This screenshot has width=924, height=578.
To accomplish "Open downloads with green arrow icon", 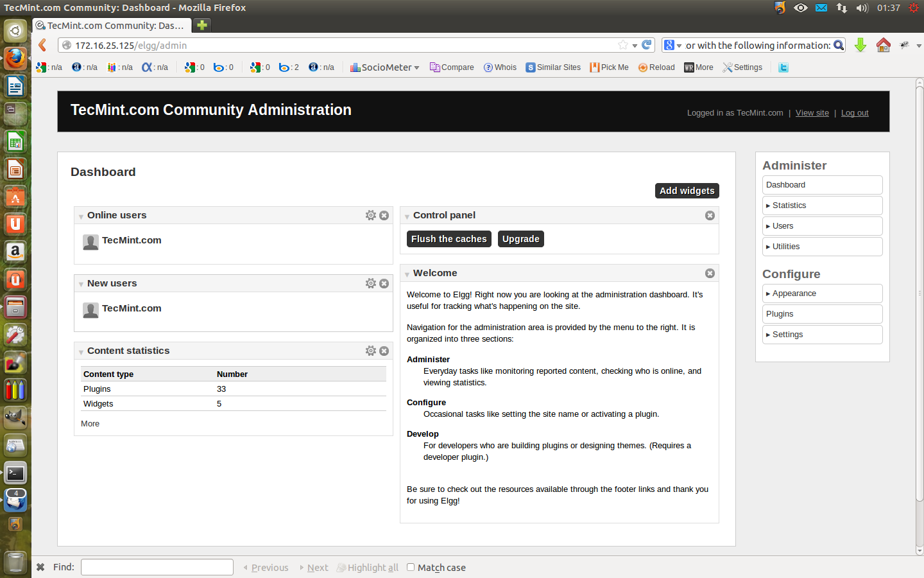I will pos(860,45).
